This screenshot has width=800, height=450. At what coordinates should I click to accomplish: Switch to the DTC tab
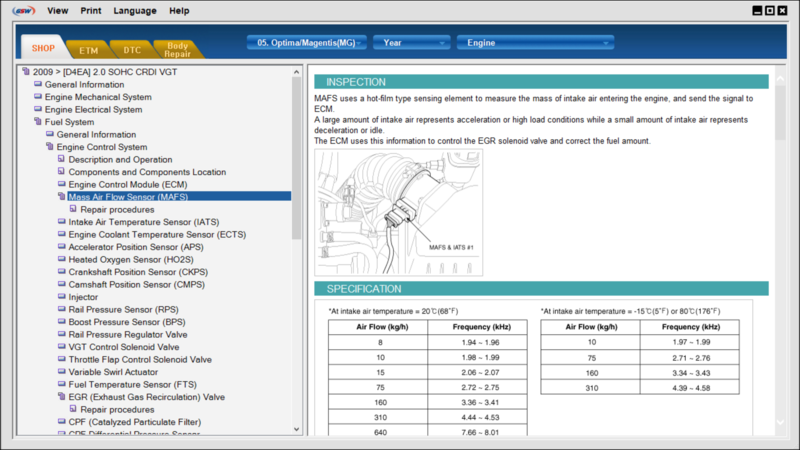click(132, 50)
